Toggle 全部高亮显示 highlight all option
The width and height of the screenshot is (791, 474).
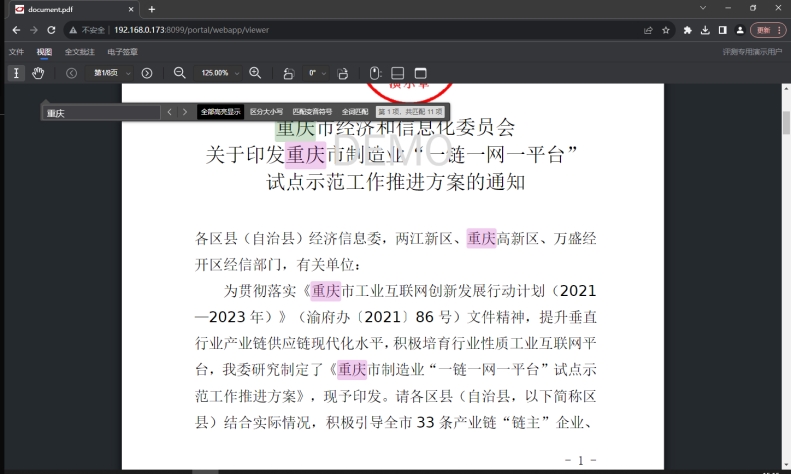point(220,112)
